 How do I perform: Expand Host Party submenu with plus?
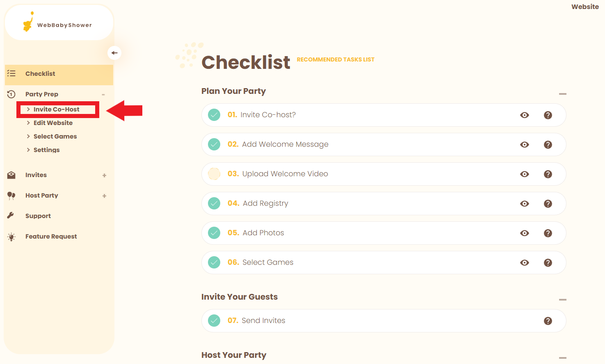click(x=104, y=196)
